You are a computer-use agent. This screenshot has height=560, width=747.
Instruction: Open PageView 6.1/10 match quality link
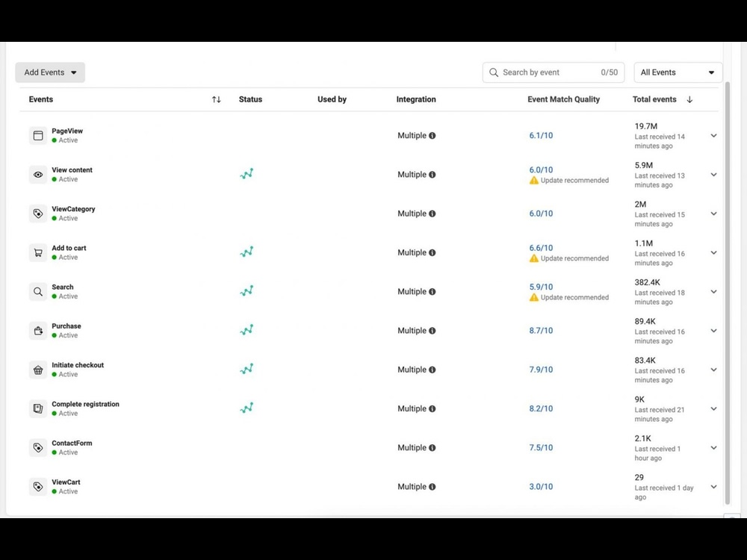point(541,136)
